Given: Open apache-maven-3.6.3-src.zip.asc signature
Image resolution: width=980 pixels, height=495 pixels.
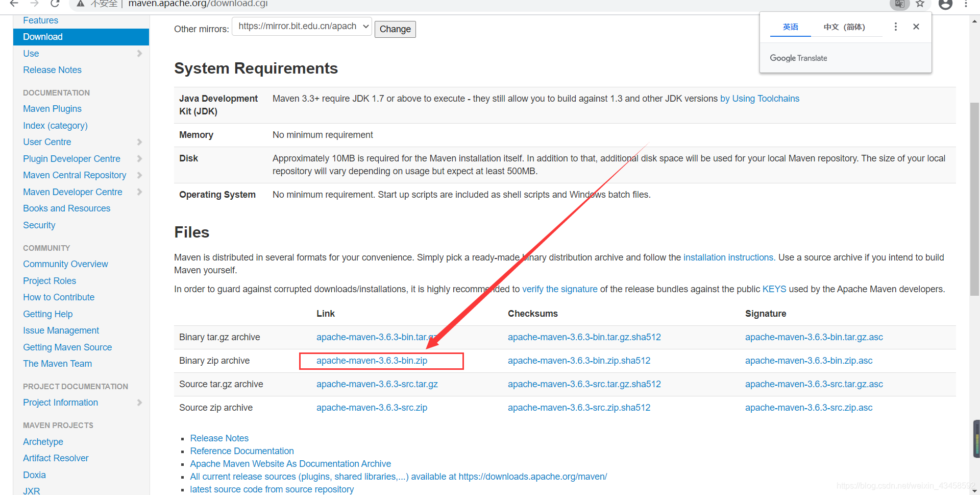Looking at the screenshot, I should point(808,408).
